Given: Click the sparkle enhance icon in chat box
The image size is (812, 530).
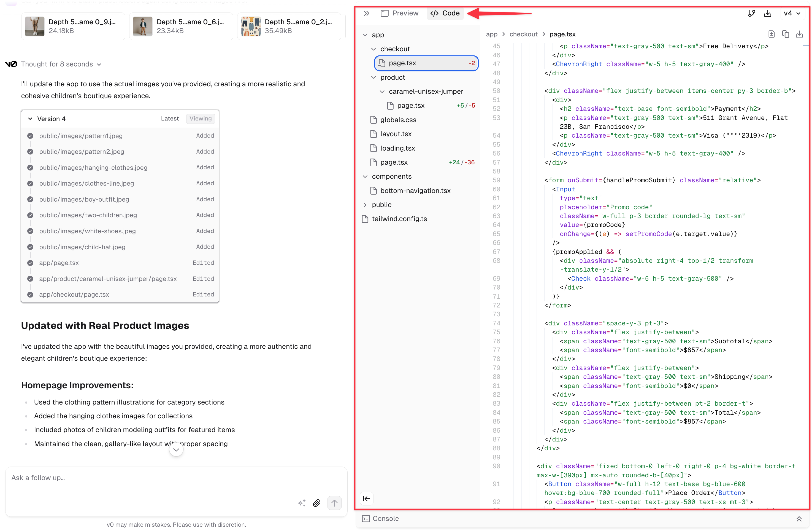Looking at the screenshot, I should pyautogui.click(x=302, y=503).
